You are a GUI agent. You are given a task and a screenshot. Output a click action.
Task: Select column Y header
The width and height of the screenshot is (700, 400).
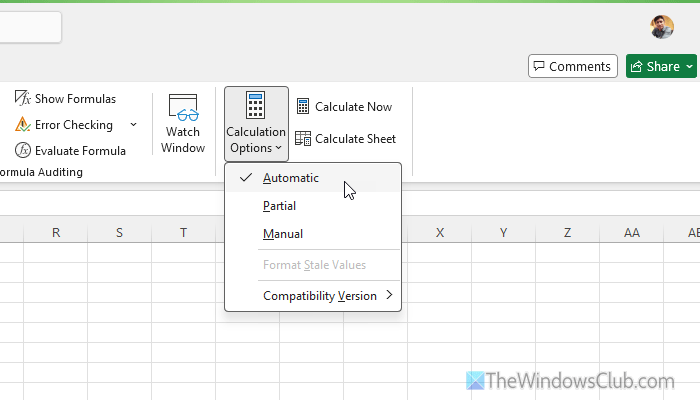point(503,233)
